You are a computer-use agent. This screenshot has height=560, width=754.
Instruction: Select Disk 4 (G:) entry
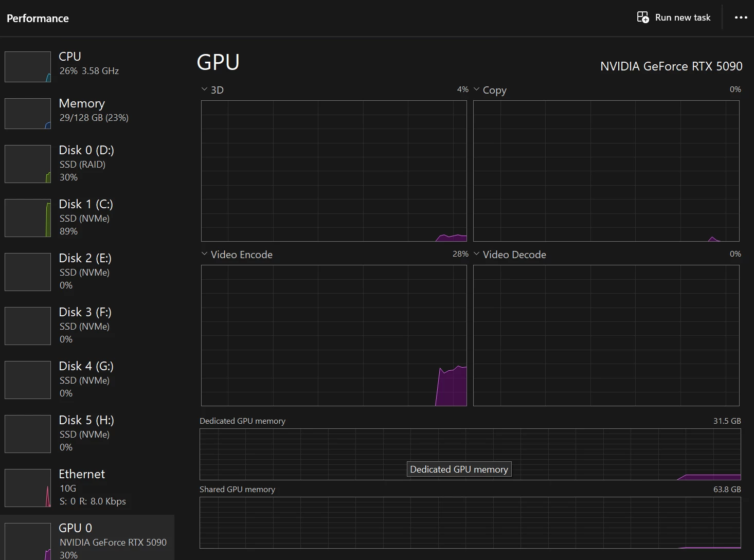click(87, 380)
